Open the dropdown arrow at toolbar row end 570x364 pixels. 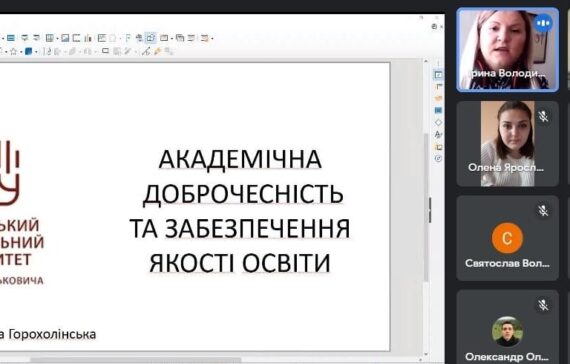click(212, 39)
